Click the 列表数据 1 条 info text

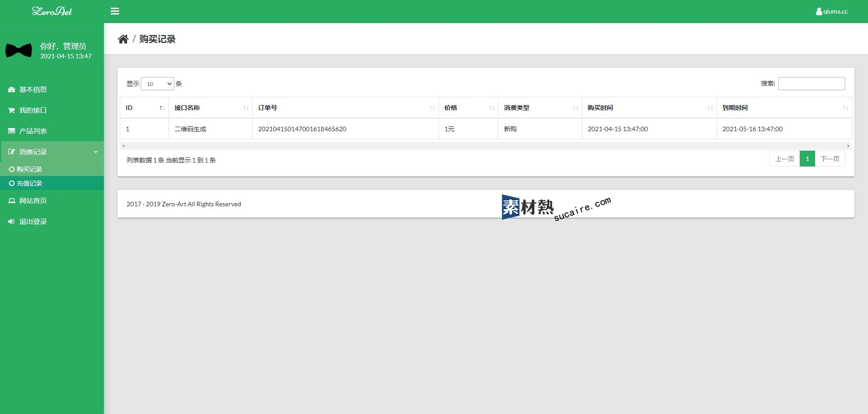click(171, 160)
